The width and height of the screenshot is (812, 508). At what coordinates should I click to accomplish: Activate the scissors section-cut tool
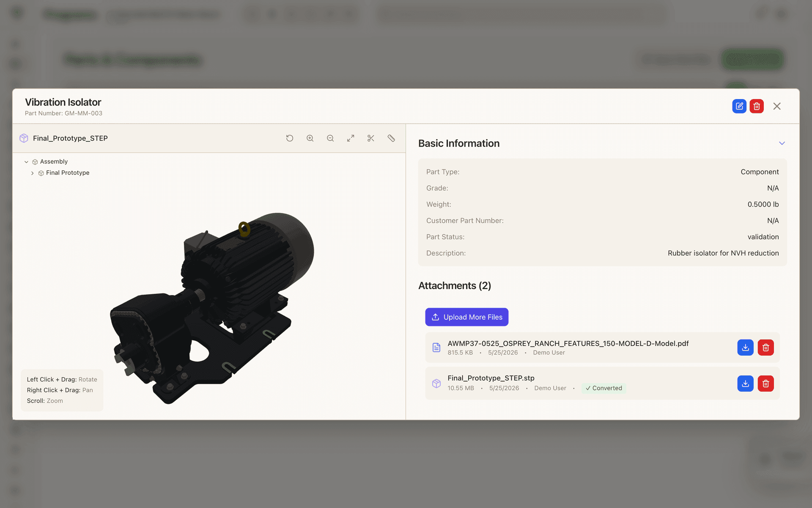371,138
